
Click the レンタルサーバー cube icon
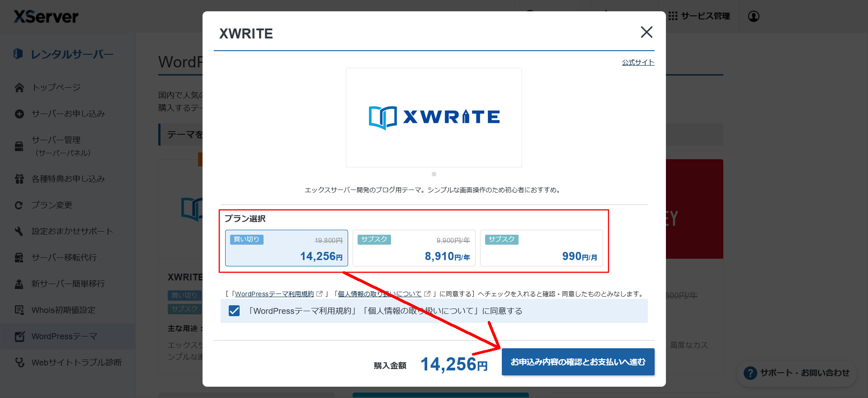18,54
